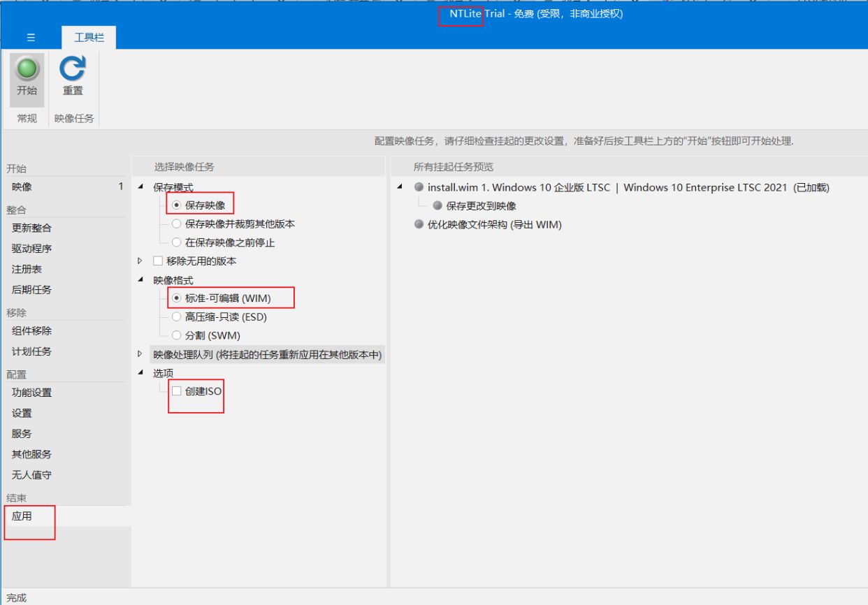Click the green Start (开始) toolbar icon
The image size is (868, 605).
[27, 69]
